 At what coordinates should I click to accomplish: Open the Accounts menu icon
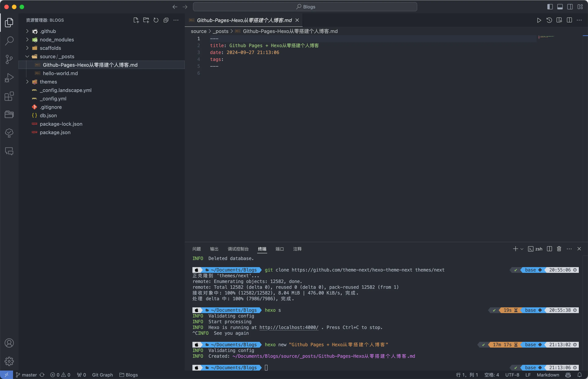click(9, 343)
